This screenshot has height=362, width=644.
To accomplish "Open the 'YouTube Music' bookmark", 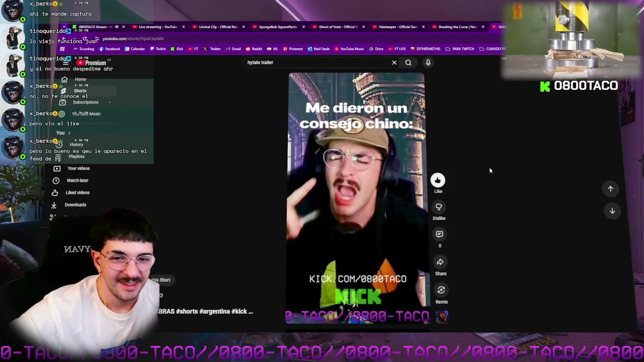I will click(349, 49).
